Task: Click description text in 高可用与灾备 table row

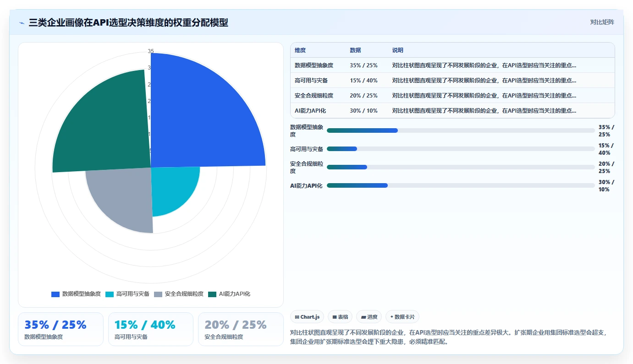Action: 484,81
